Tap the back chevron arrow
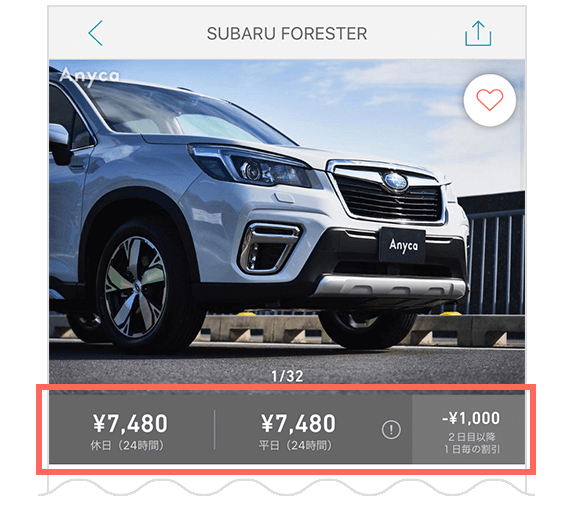580x508 pixels. coord(95,33)
